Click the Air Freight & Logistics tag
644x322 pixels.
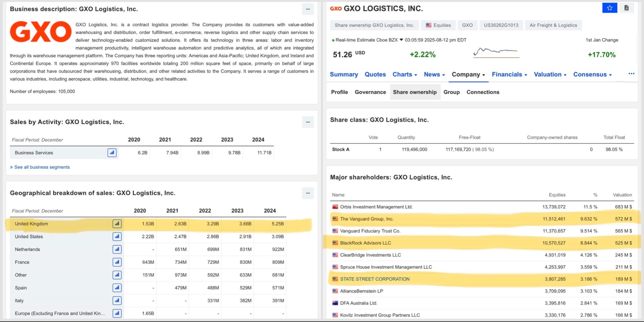[553, 25]
